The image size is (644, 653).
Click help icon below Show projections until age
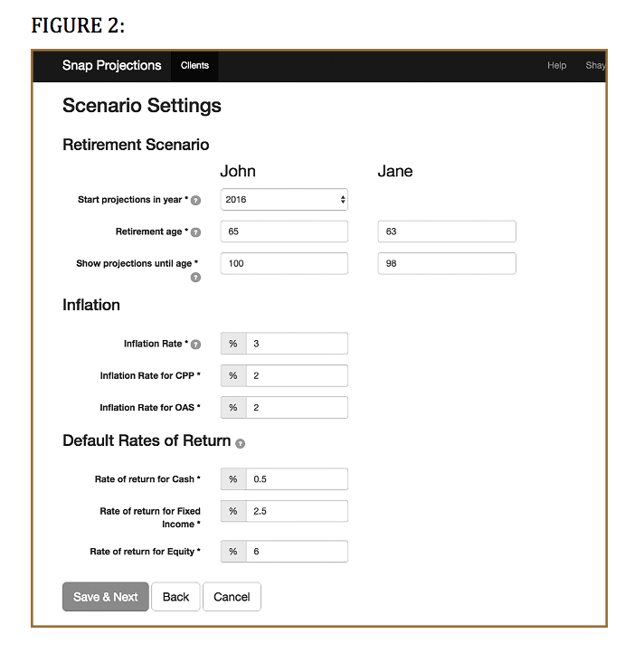(x=195, y=278)
